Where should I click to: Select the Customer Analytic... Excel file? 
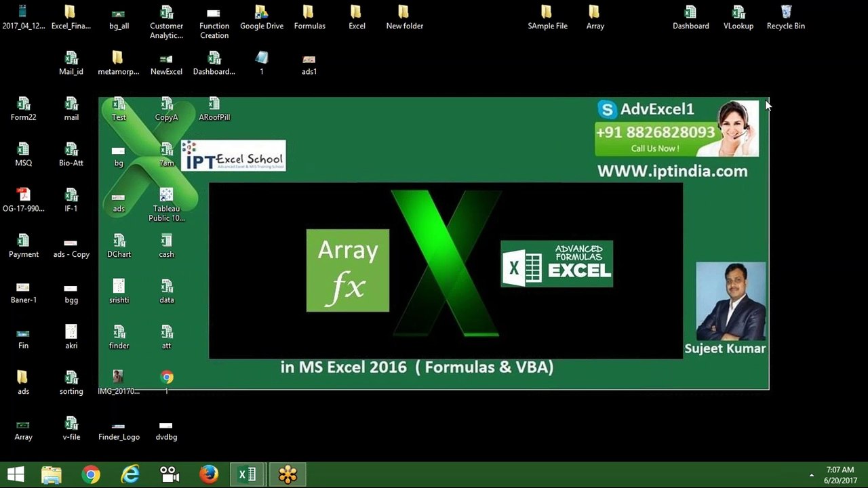pyautogui.click(x=166, y=22)
